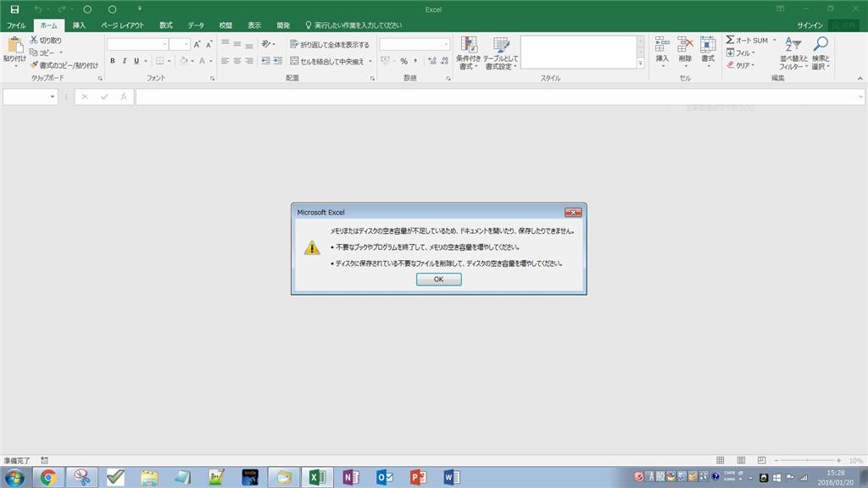Toggle center horizontal alignment
Viewport: 868px width, 488px height.
pyautogui.click(x=237, y=61)
